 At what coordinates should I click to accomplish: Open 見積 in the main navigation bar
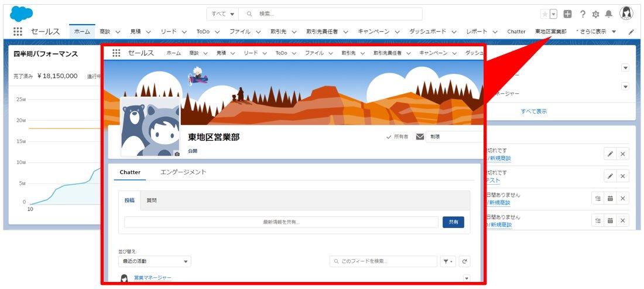coord(136,32)
